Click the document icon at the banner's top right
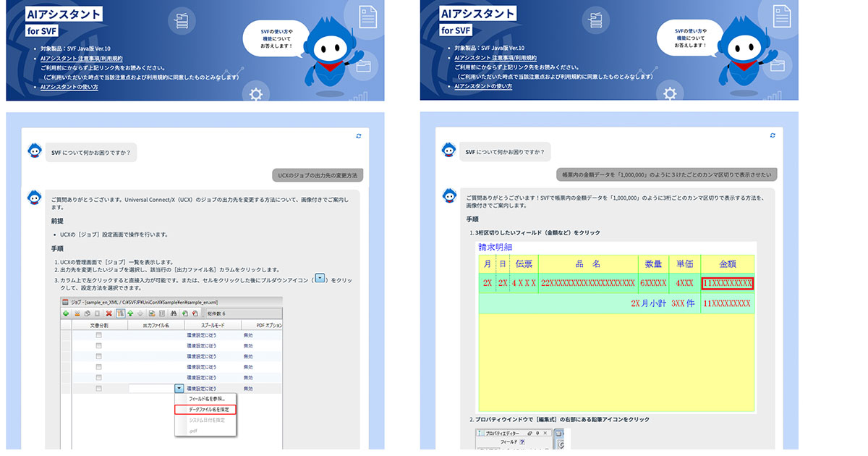Viewport: 868px width, 456px height. (x=367, y=16)
